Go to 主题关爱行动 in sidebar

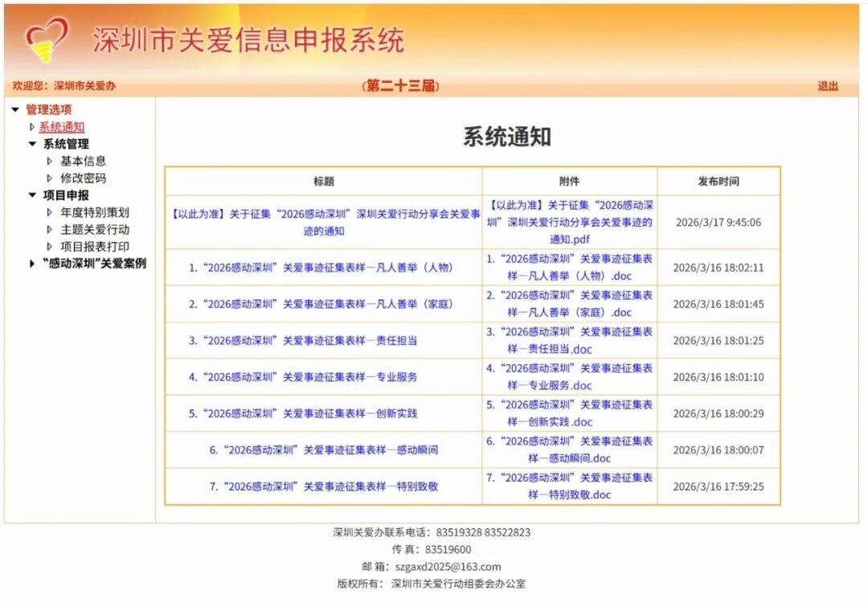(94, 230)
